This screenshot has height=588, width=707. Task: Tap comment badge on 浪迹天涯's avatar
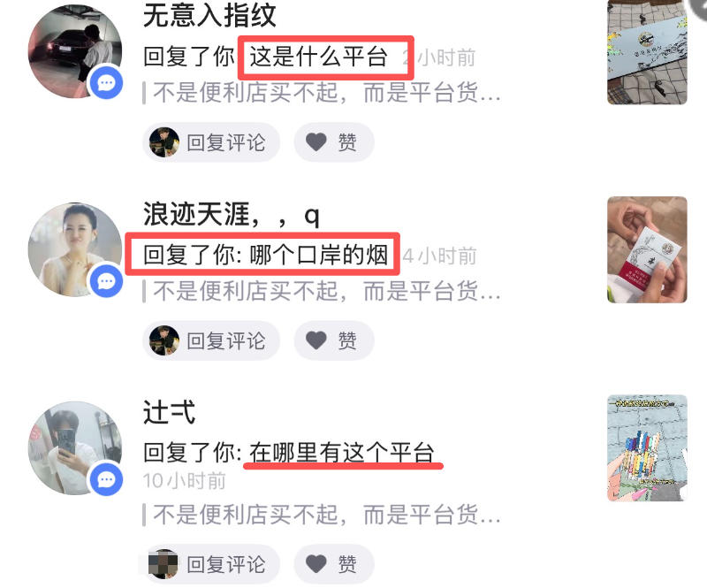click(106, 281)
